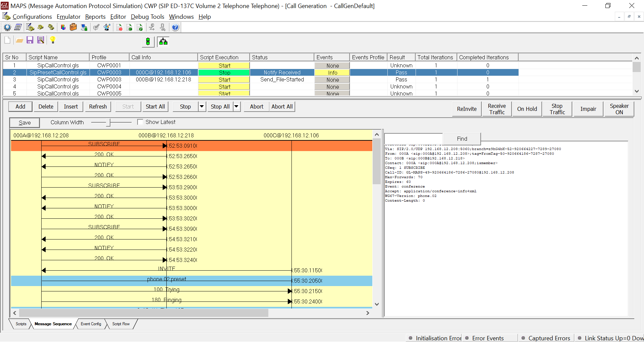Click the document with green P icon
Viewport: 644px width, 343px height.
[x=140, y=27]
